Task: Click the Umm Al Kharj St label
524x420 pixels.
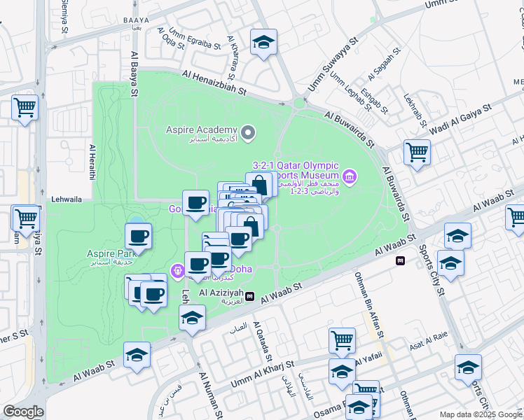Action: (x=262, y=374)
